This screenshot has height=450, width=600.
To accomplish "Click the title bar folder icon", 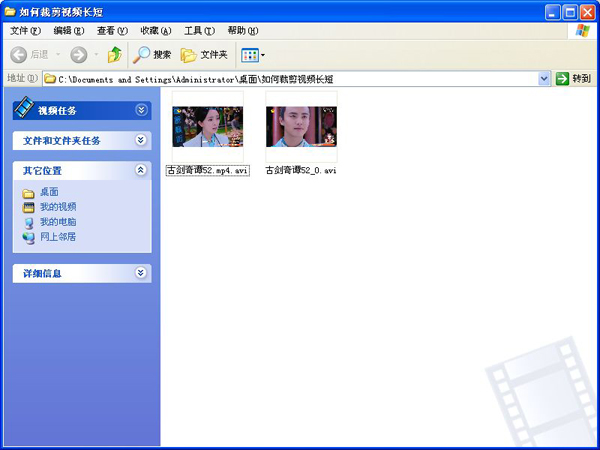I will pos(10,11).
